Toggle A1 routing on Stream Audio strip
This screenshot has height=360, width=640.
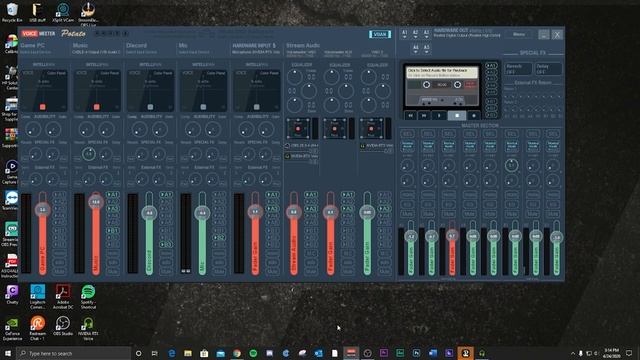[311, 195]
